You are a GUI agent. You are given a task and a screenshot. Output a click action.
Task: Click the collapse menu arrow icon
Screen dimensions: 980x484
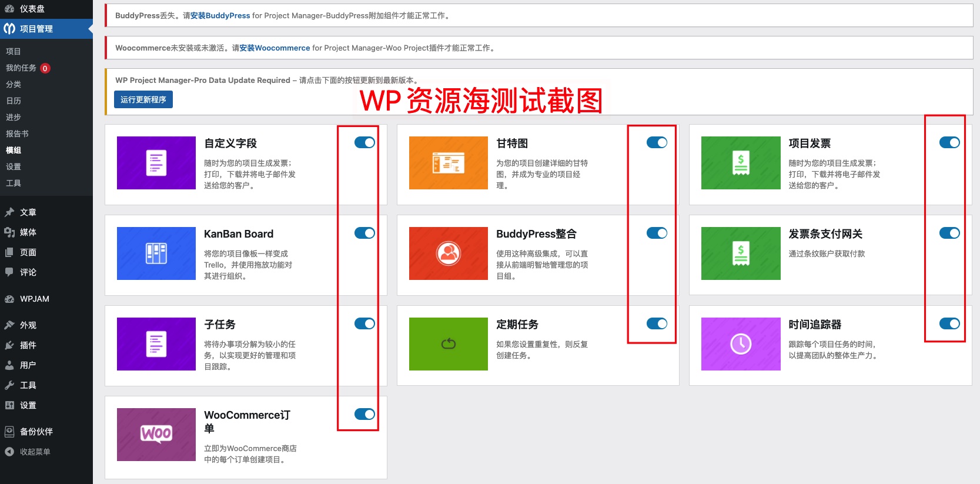[x=9, y=452]
